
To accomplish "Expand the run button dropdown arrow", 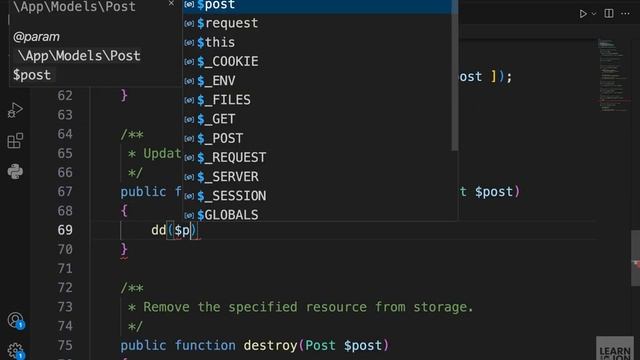I will pos(594,14).
